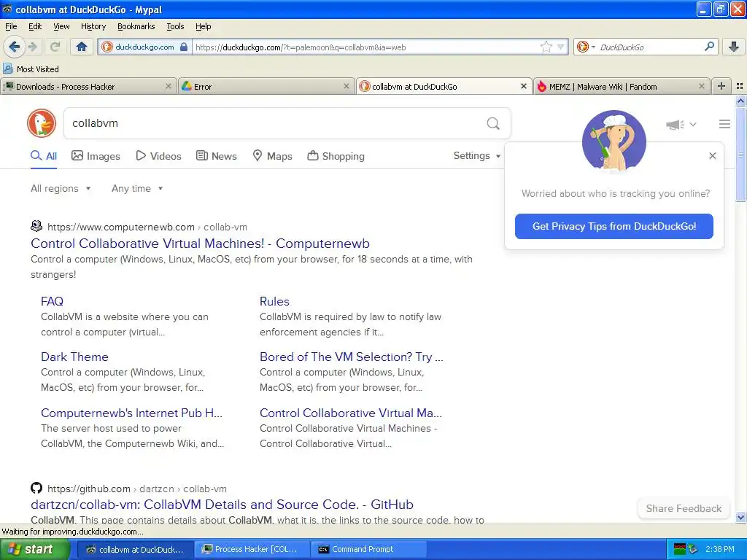
Task: Switch to Process Hacker taskbar window
Action: click(253, 550)
